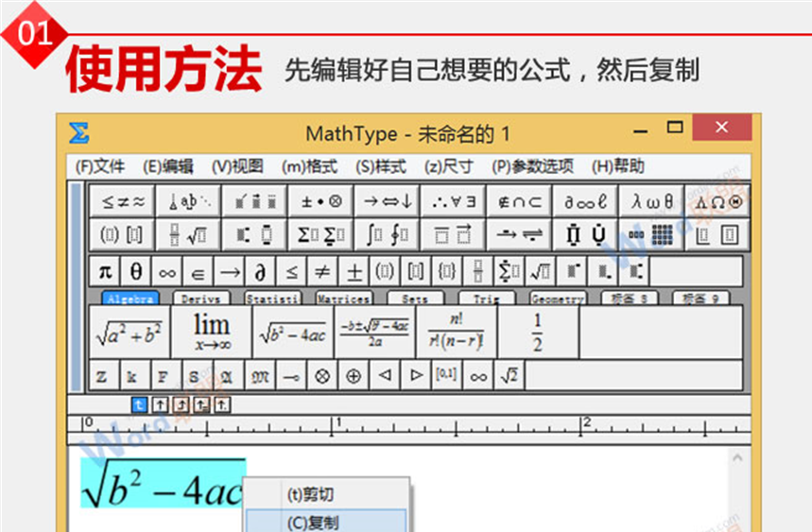Insert infinity symbol next to theta
This screenshot has height=532, width=812.
[x=167, y=271]
